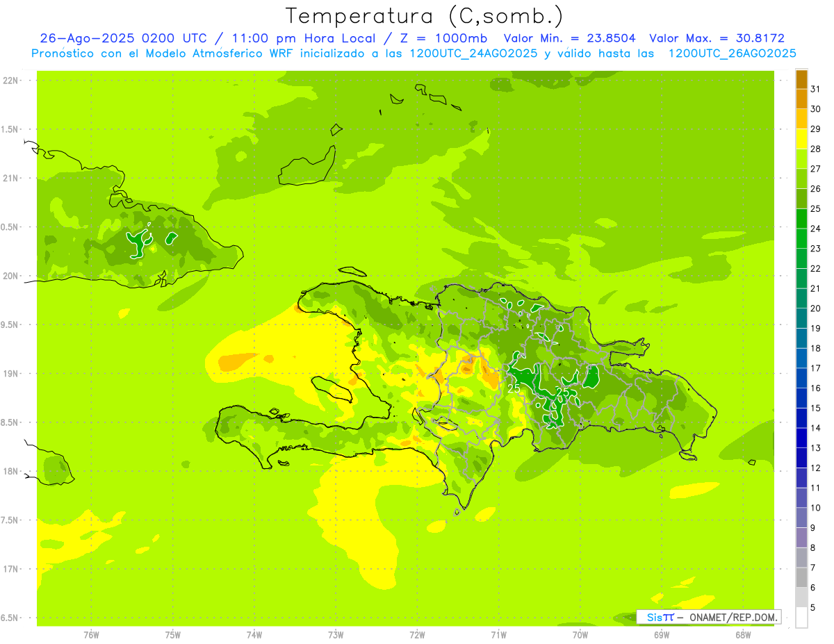Viewport: 834px width, 644px height.
Task: Click the valid-until time '1200UTC_26AGO2025'
Action: pyautogui.click(x=732, y=53)
